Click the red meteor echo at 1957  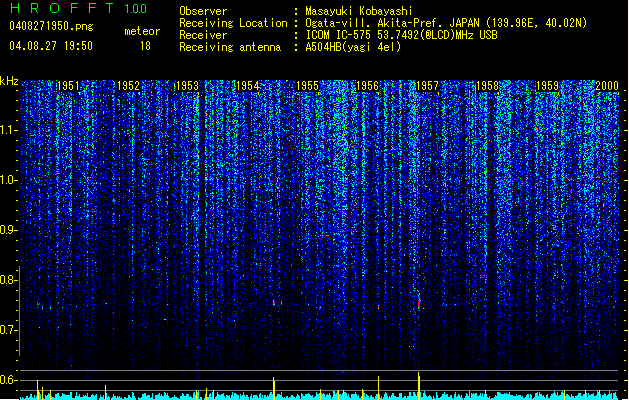[x=419, y=304]
